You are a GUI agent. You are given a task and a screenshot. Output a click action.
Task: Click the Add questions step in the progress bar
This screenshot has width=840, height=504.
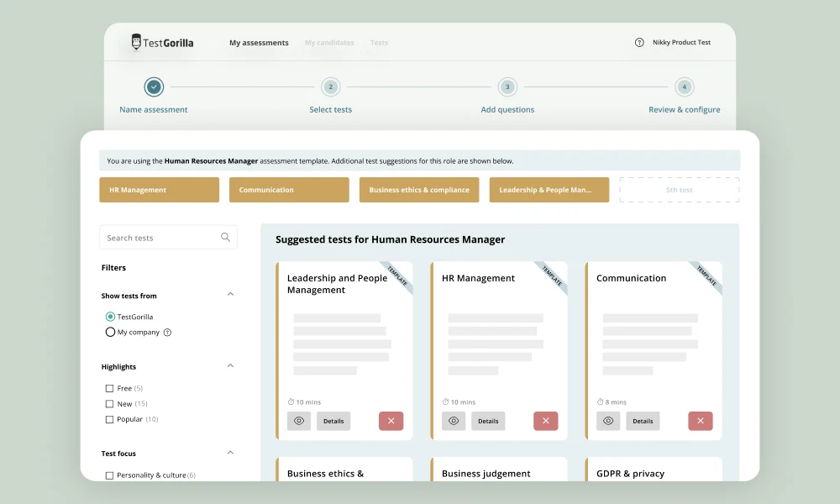pyautogui.click(x=507, y=87)
